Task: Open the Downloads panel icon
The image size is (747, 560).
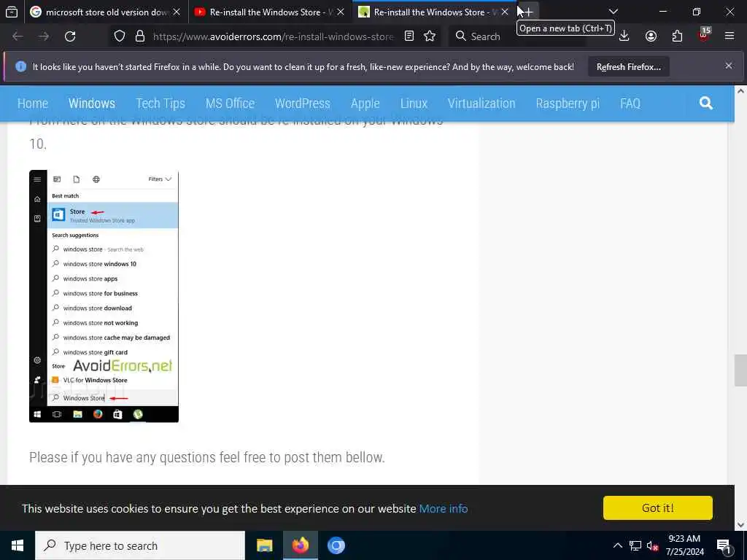Action: pos(624,36)
